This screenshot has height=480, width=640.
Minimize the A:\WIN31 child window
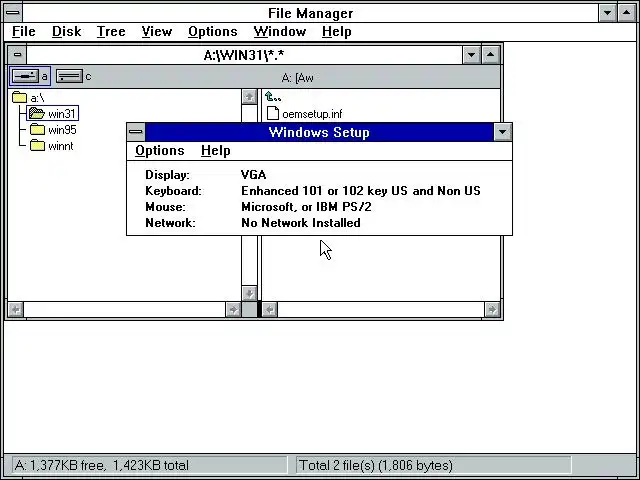[x=471, y=55]
